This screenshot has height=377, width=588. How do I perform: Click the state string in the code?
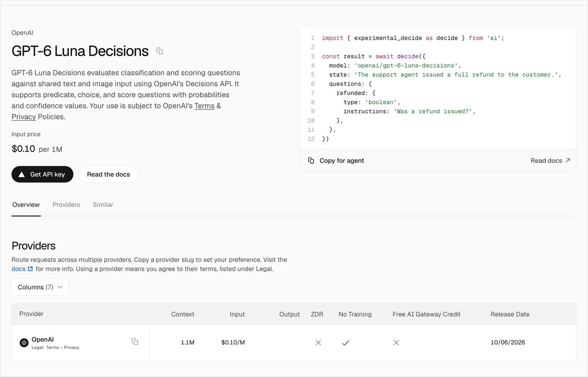click(x=456, y=75)
